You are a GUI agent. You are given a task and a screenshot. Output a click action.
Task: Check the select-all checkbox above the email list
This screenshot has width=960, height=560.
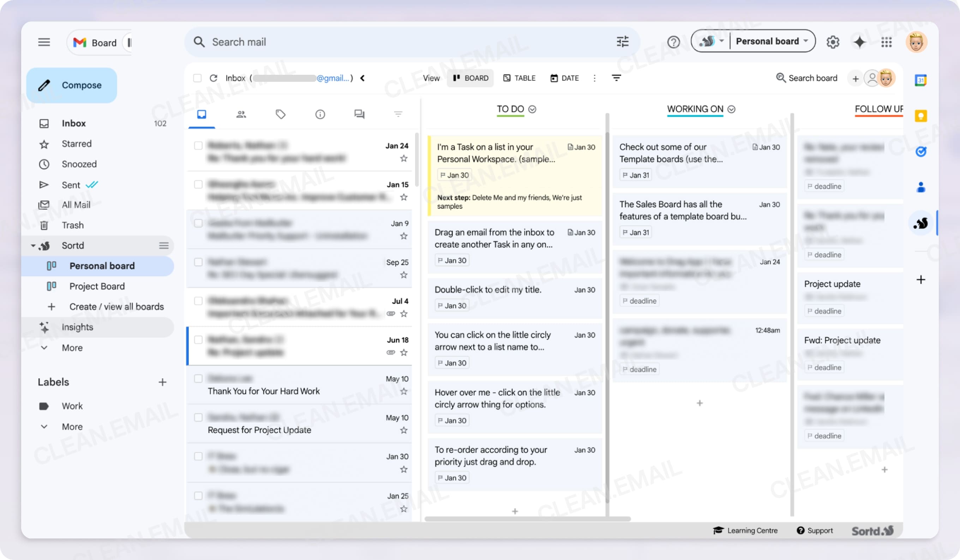point(198,78)
